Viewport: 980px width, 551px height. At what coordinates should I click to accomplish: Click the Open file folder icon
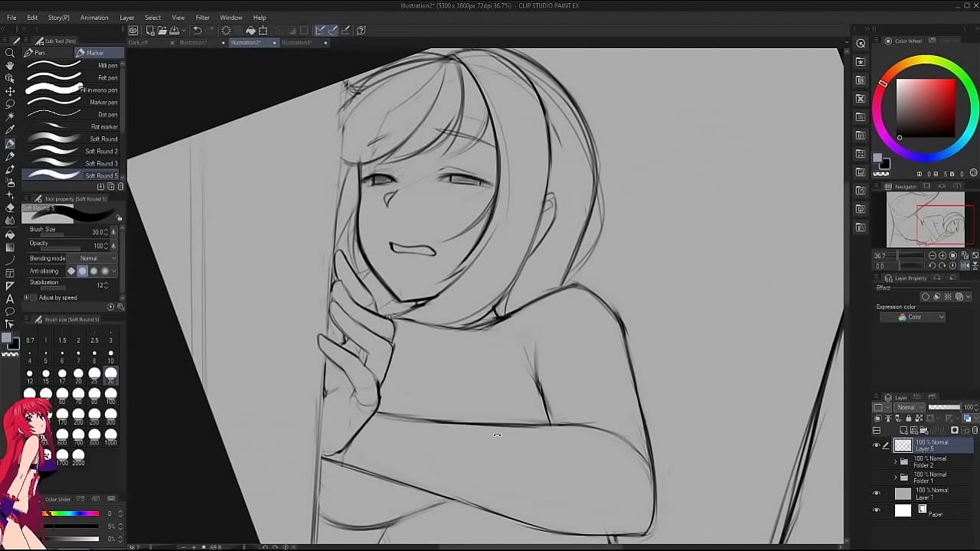click(x=162, y=31)
